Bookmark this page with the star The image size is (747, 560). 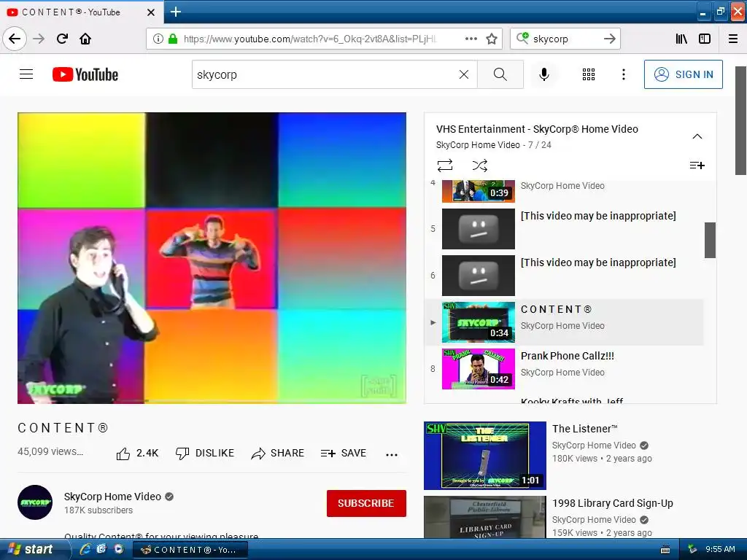pos(492,39)
